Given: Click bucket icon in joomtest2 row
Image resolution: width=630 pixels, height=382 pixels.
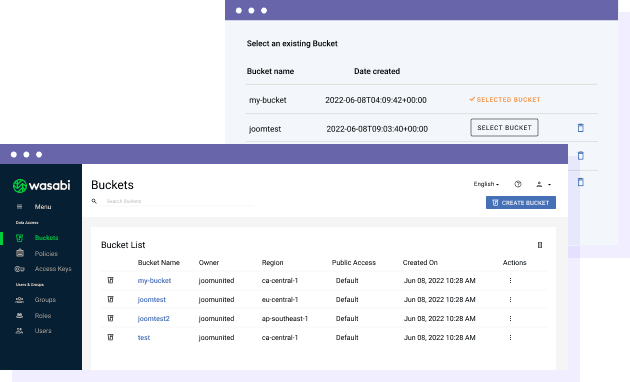Looking at the screenshot, I should [x=110, y=318].
